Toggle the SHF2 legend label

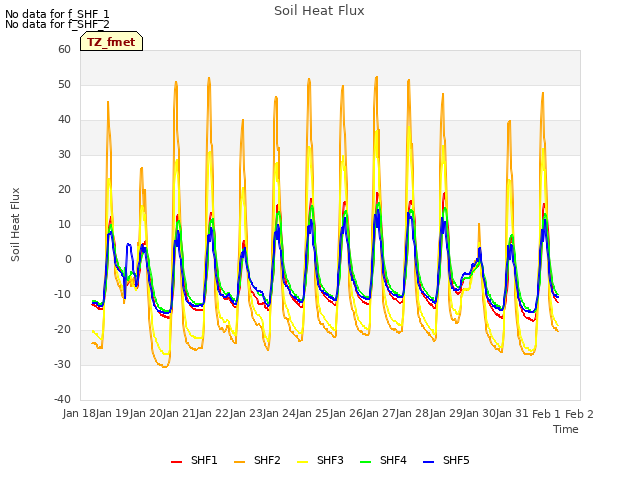(267, 460)
